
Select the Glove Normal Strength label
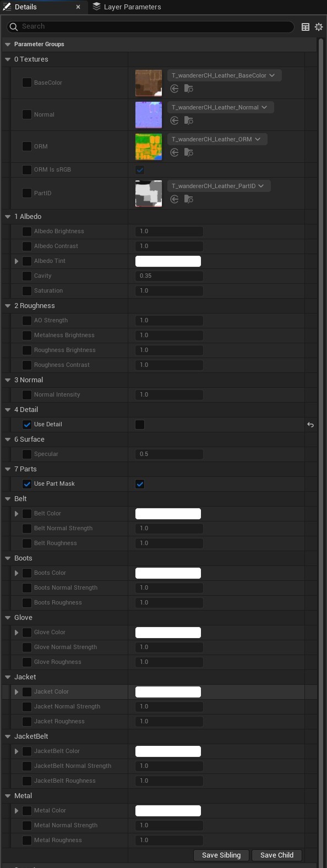point(66,647)
